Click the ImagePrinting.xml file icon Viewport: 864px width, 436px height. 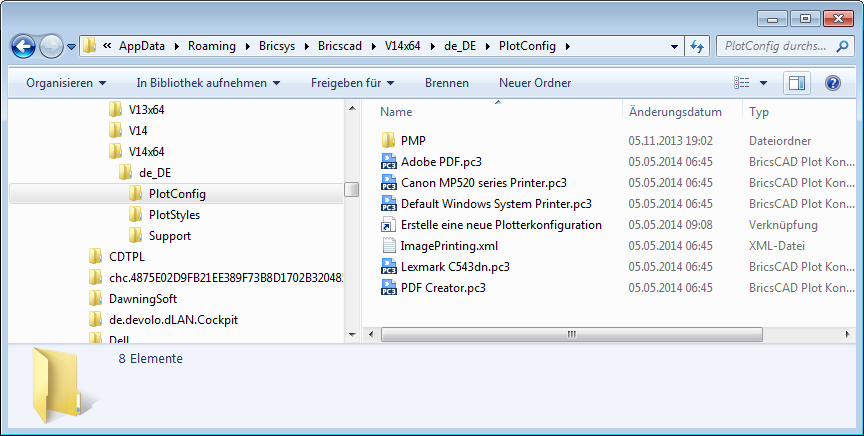coord(389,246)
